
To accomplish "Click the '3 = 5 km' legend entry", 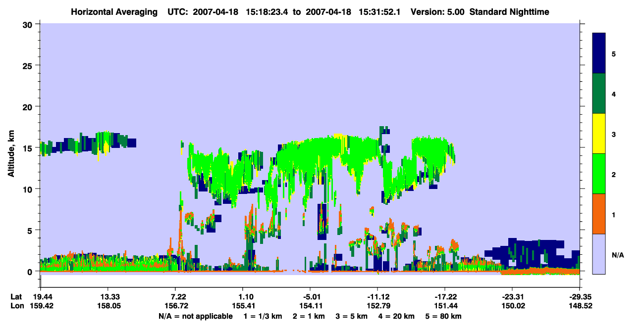I will point(352,316).
